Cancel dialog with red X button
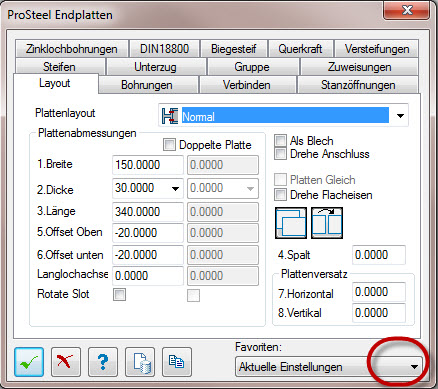438x389 pixels. (66, 362)
